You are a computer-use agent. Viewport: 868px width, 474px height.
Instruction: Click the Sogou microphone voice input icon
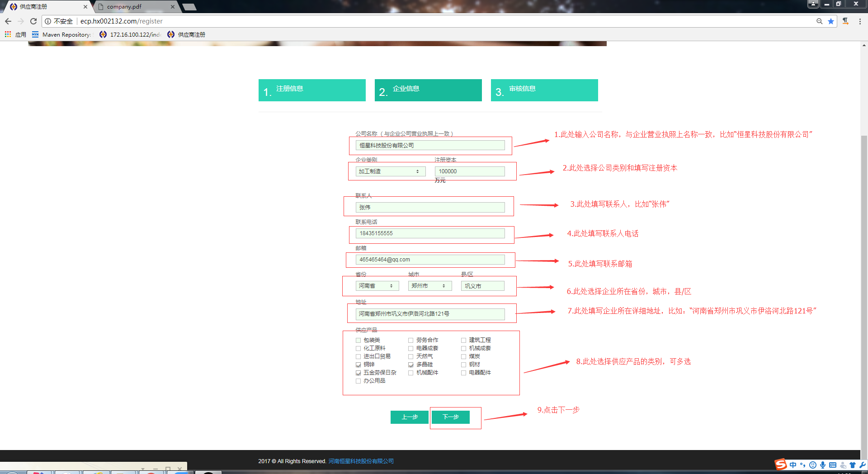tap(823, 465)
